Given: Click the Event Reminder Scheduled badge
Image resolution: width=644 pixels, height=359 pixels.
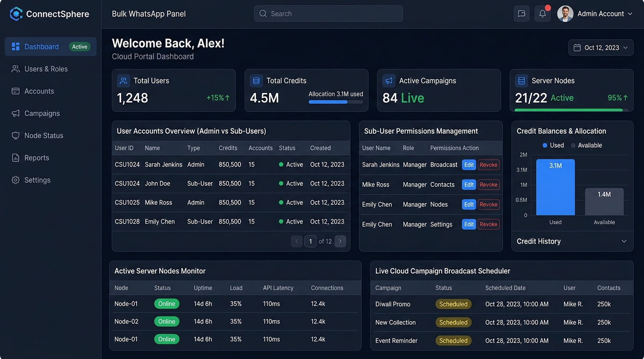Looking at the screenshot, I should [454, 341].
